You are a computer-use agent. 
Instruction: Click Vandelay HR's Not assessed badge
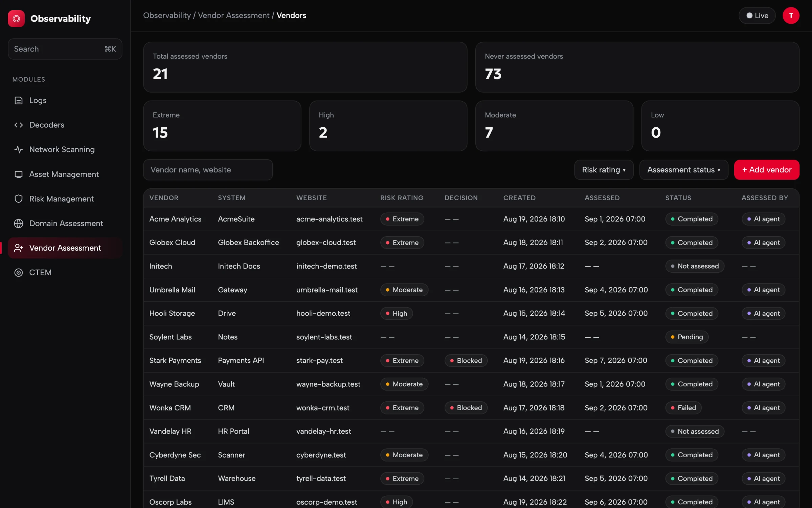695,431
